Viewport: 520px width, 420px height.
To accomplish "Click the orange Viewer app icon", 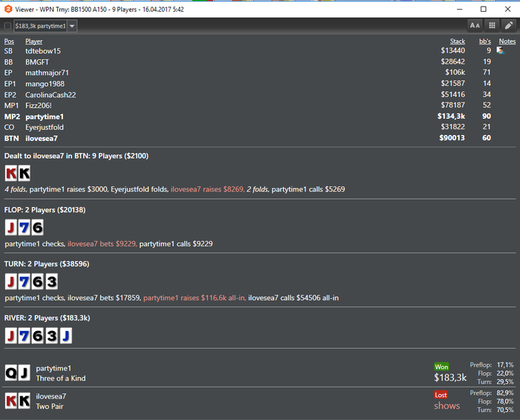I will [x=8, y=9].
